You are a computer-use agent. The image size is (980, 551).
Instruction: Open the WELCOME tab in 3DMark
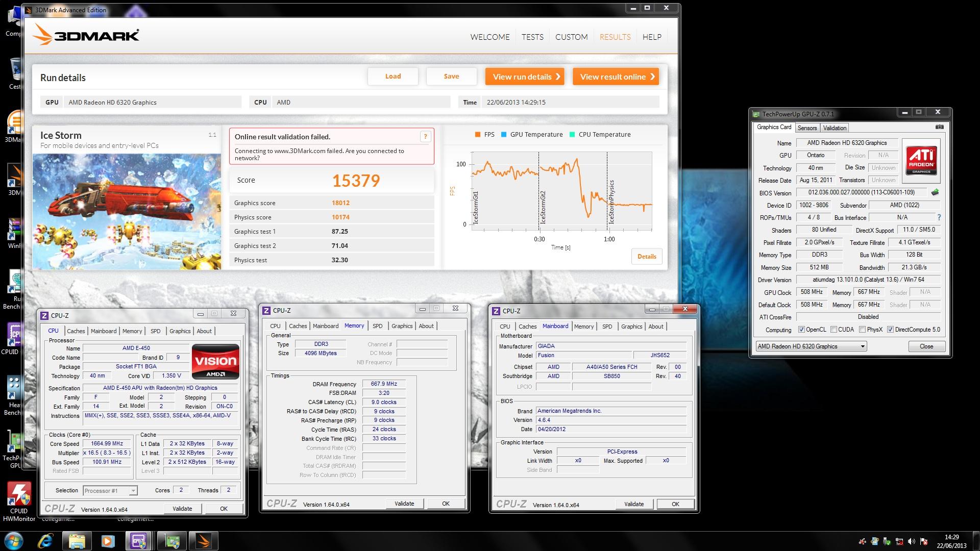(490, 37)
